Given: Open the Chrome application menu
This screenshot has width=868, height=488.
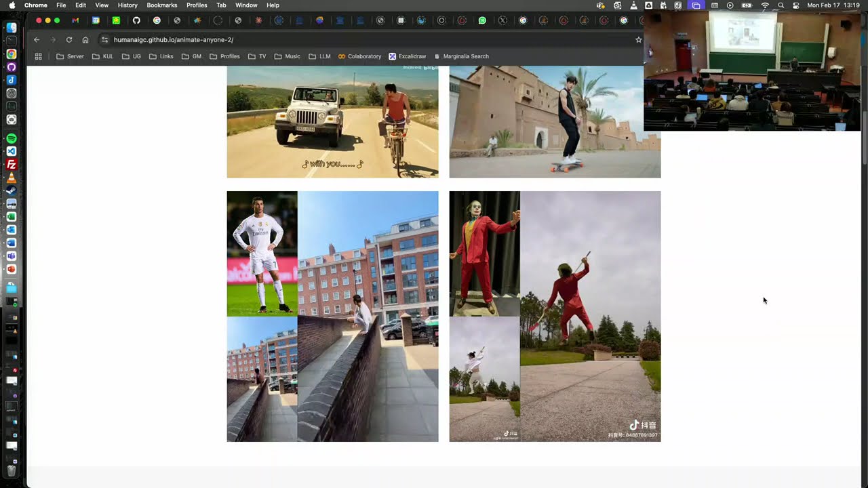Looking at the screenshot, I should pos(36,5).
